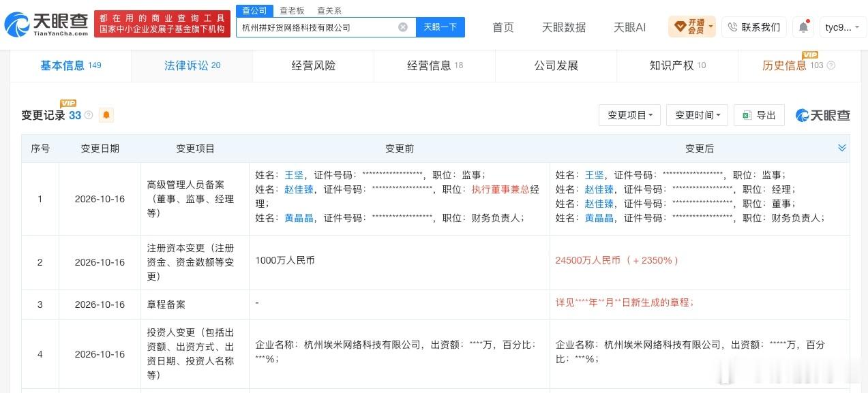The height and width of the screenshot is (393, 868).
Task: Contact support via 联系我们 button
Action: tap(754, 27)
